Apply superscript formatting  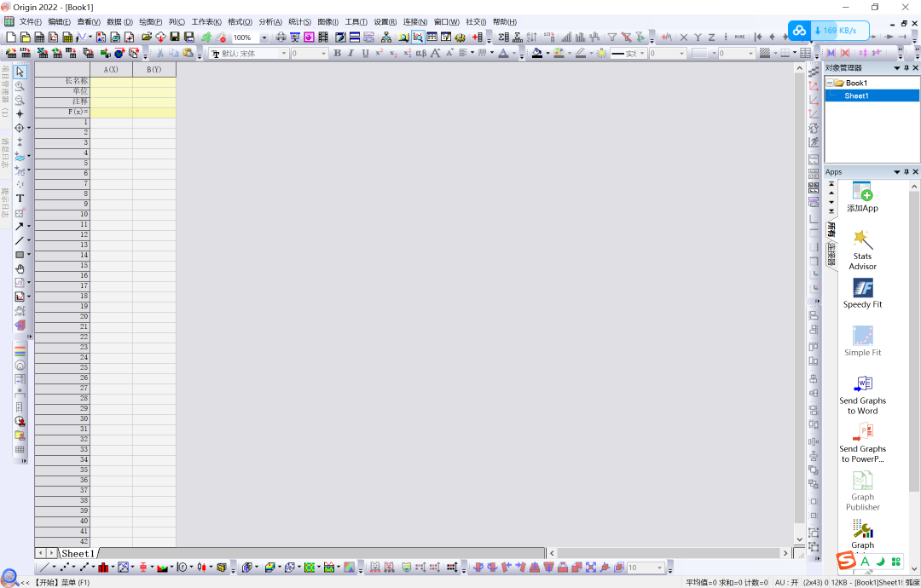tap(379, 53)
